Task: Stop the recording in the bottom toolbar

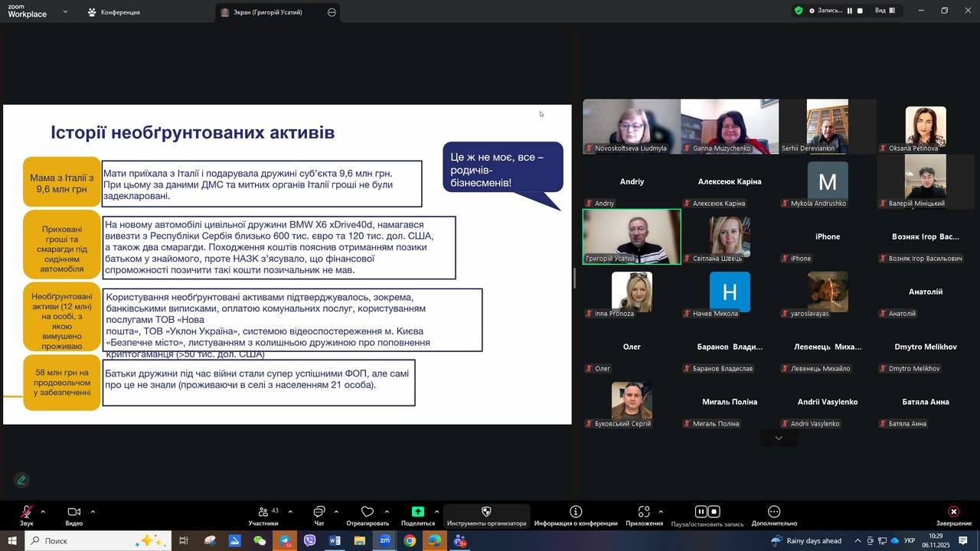Action: point(714,512)
